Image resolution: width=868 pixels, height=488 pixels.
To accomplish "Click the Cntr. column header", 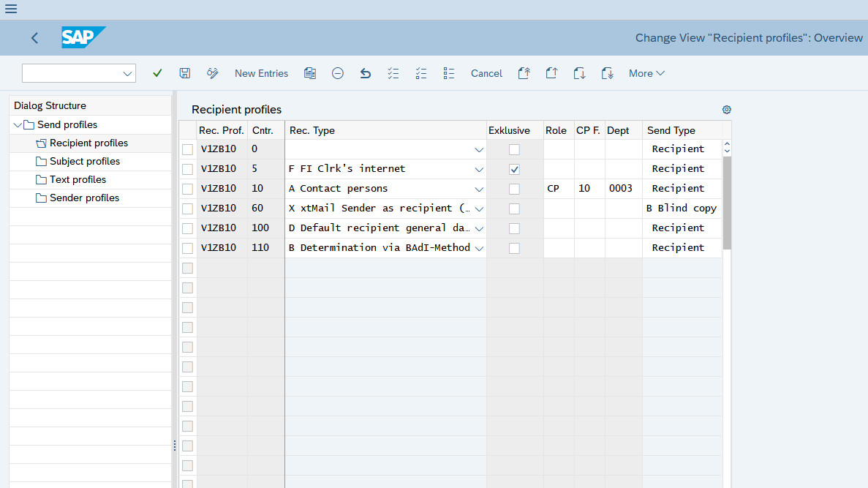I will click(x=266, y=130).
